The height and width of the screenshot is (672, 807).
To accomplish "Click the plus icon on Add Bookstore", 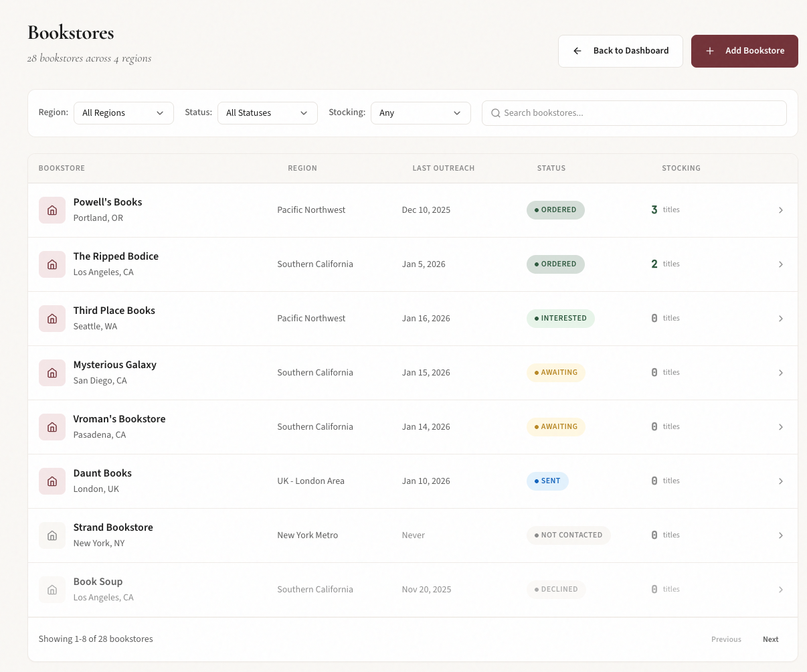I will [710, 51].
